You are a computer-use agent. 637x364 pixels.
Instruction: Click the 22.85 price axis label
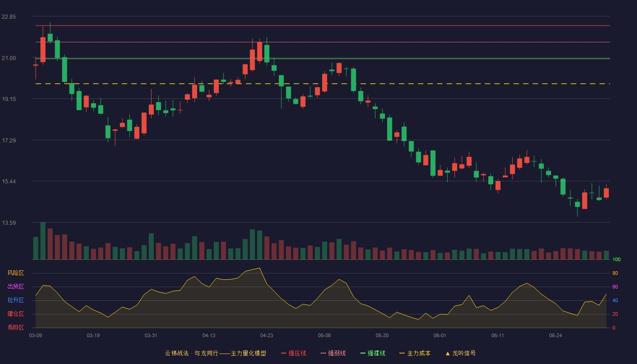9,17
